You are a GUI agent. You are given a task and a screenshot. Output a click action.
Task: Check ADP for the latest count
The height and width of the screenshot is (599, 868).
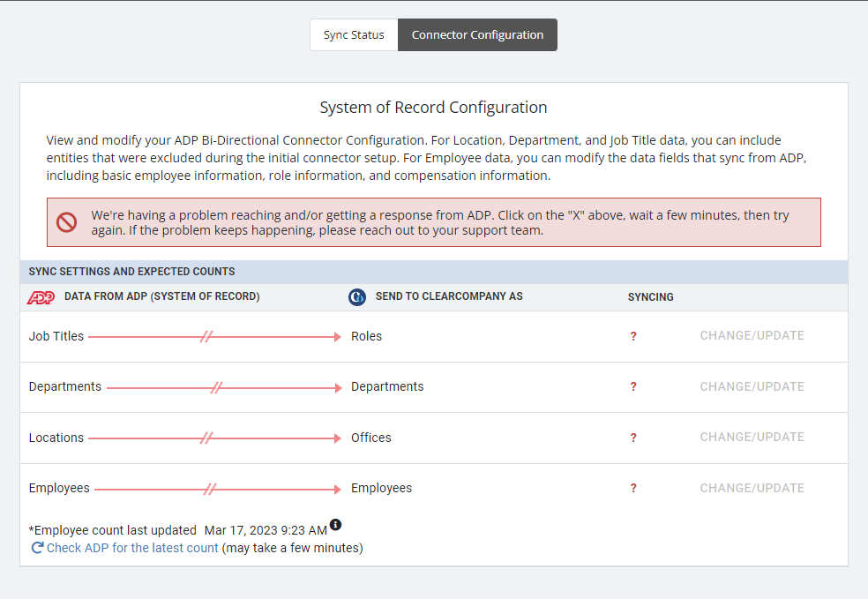tap(132, 548)
